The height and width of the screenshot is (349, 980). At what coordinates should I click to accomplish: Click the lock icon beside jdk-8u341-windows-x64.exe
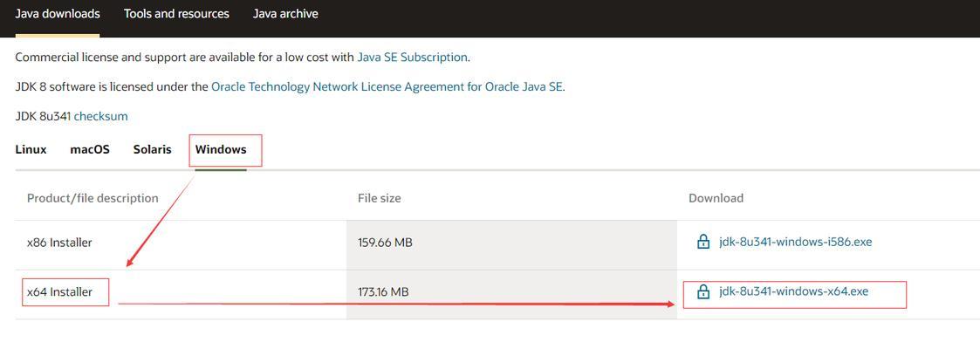703,291
